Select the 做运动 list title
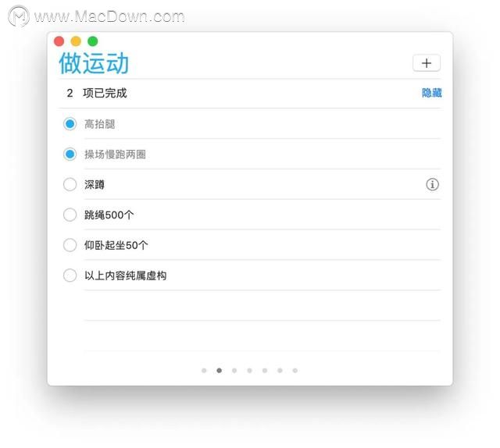500x448 pixels. click(94, 63)
